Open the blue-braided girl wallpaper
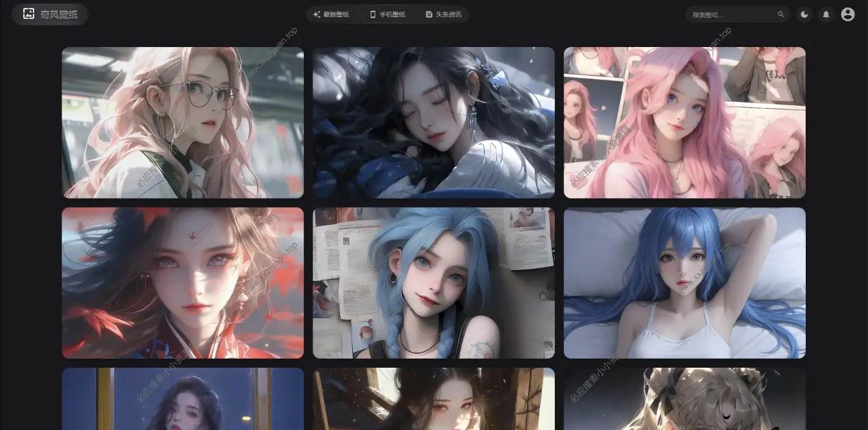The image size is (868, 430). [433, 282]
